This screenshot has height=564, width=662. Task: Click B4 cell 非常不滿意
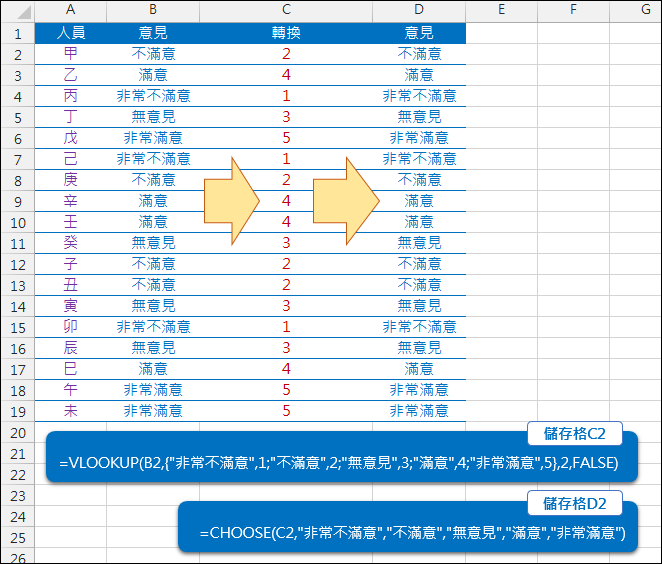click(153, 96)
